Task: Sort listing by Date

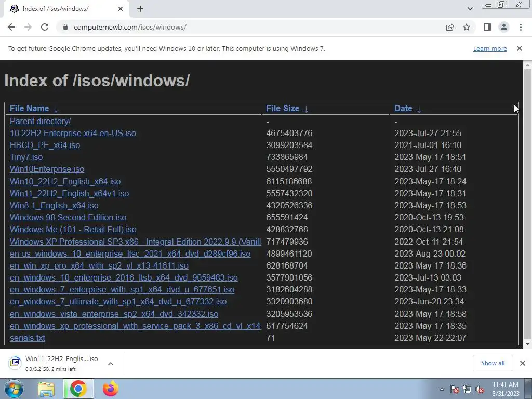Action: coord(403,108)
